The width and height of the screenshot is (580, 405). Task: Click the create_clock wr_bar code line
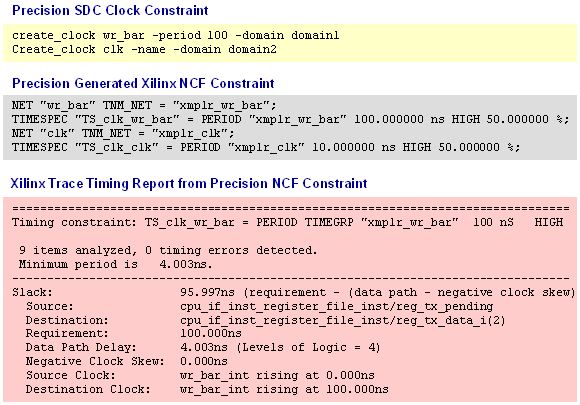175,36
